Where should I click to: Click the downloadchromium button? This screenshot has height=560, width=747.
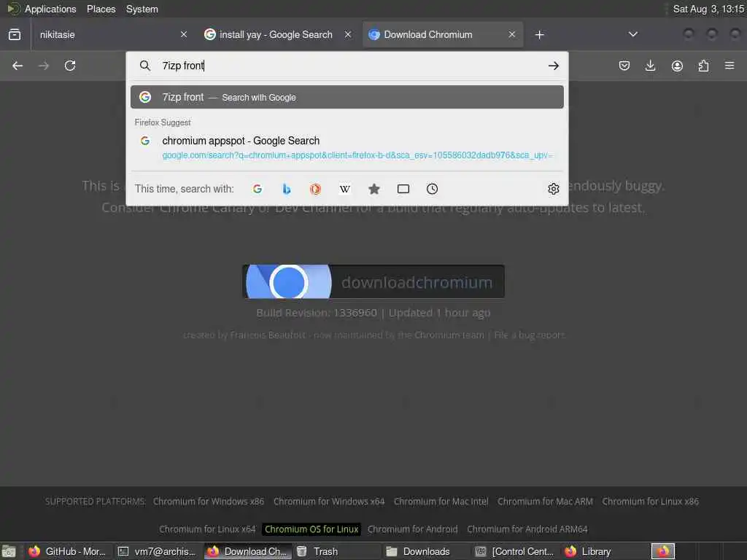pyautogui.click(x=373, y=282)
